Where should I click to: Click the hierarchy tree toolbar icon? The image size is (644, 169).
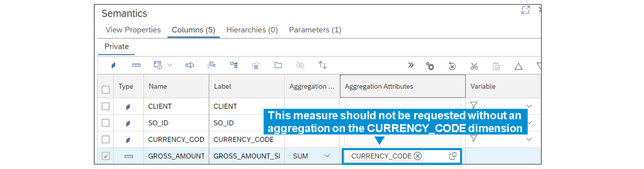point(234,65)
